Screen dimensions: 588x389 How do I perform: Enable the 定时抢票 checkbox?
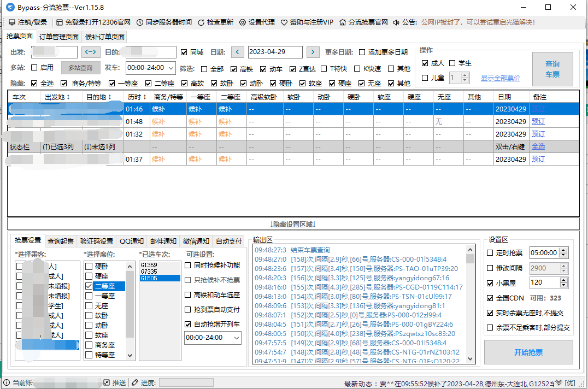[490, 253]
